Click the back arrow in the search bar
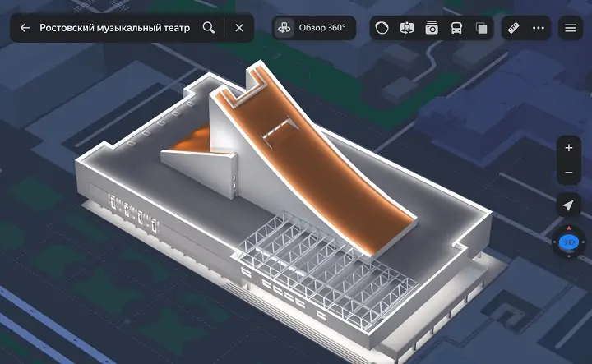 (25, 28)
